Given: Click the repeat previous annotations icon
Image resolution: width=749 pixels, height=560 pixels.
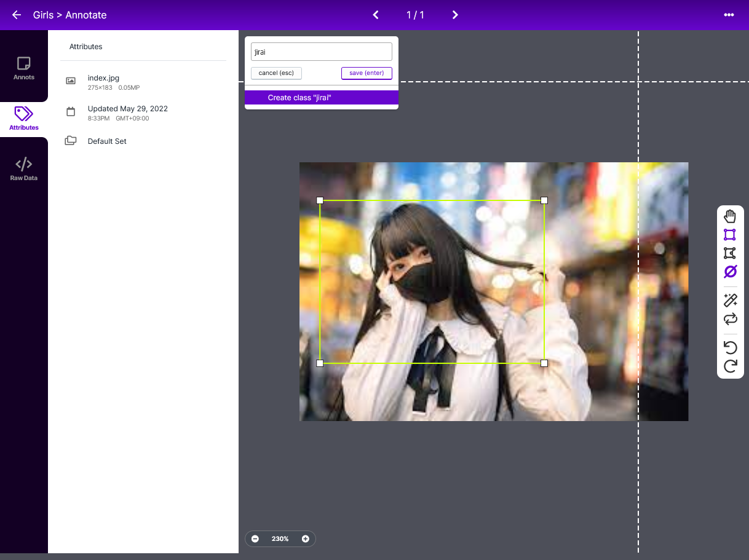Looking at the screenshot, I should pos(730,319).
